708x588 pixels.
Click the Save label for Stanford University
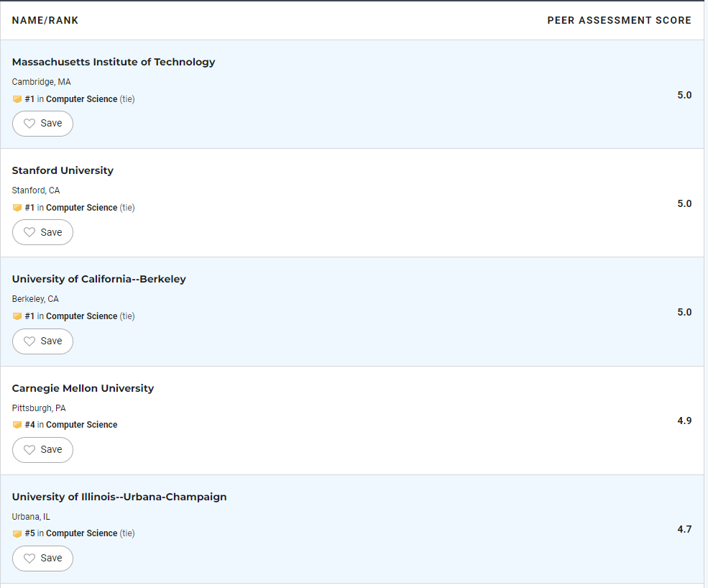(x=51, y=232)
